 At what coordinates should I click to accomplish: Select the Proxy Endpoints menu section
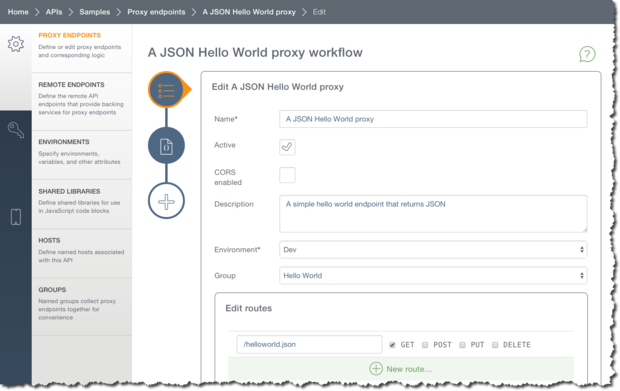[x=82, y=48]
